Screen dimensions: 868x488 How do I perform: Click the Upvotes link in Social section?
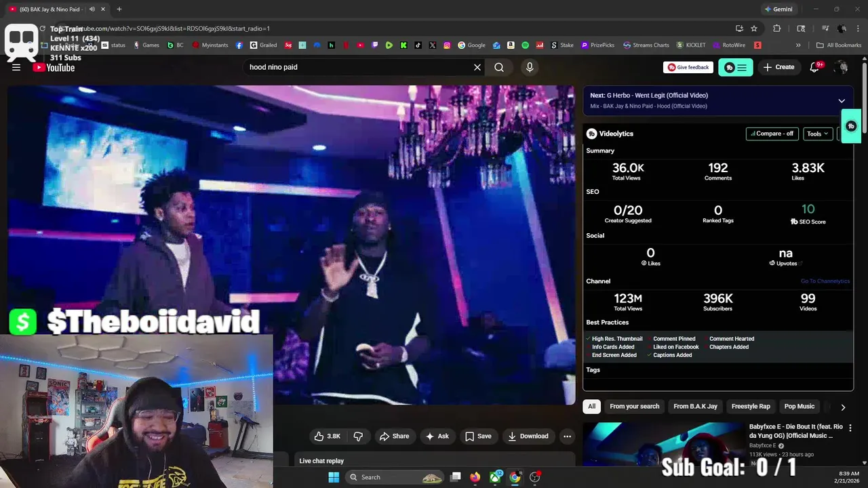(x=786, y=263)
